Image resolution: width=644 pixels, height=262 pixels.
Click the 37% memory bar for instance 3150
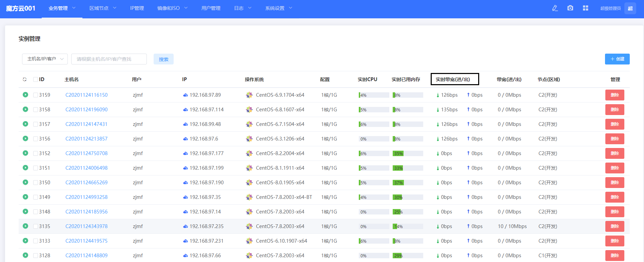(408, 183)
